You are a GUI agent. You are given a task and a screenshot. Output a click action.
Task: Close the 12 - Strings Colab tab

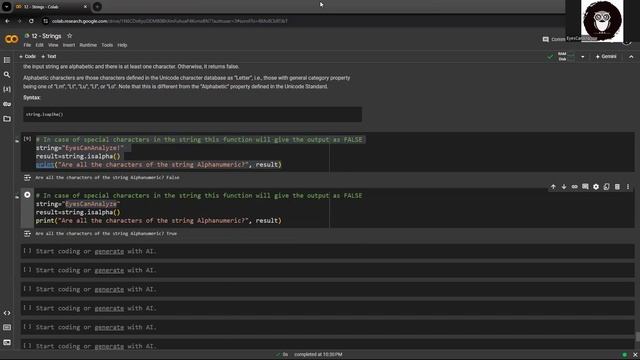(x=85, y=7)
